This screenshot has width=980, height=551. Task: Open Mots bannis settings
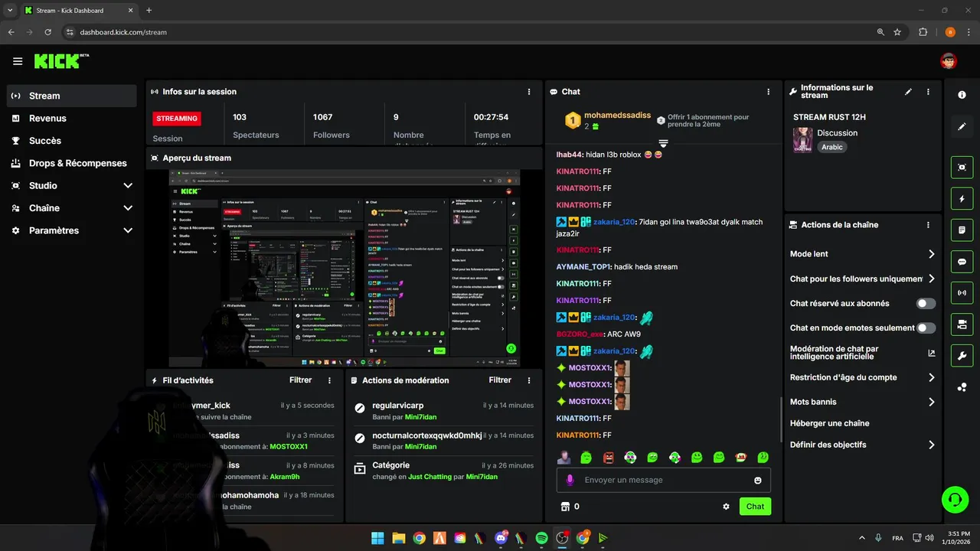click(863, 402)
